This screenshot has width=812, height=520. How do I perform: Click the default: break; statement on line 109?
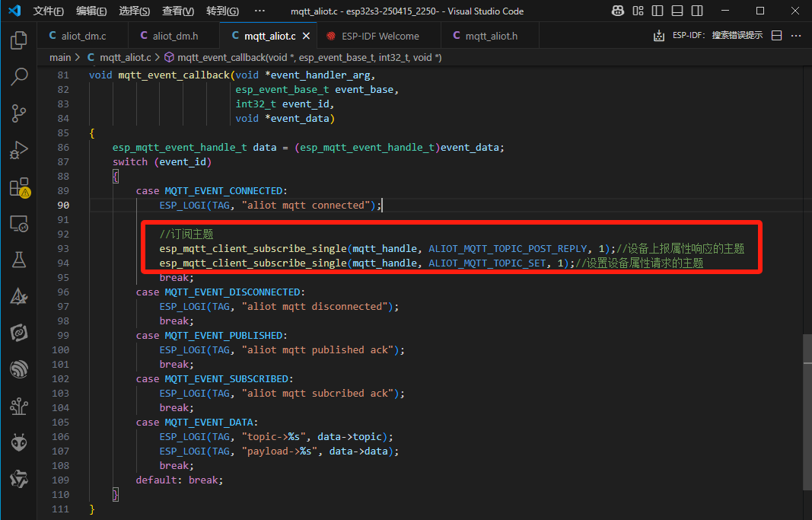pyautogui.click(x=179, y=480)
